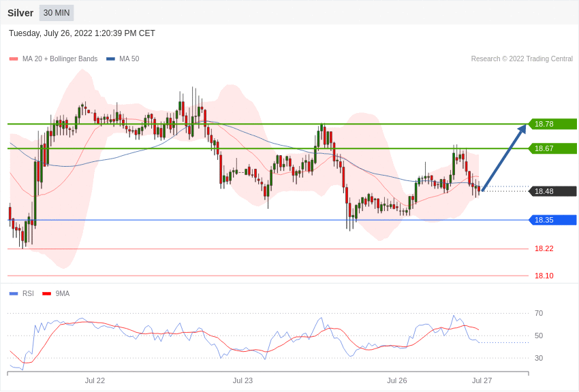Viewport: 579px width, 392px height.
Task: Click the 30 MIN timeframe badge
Action: [57, 13]
